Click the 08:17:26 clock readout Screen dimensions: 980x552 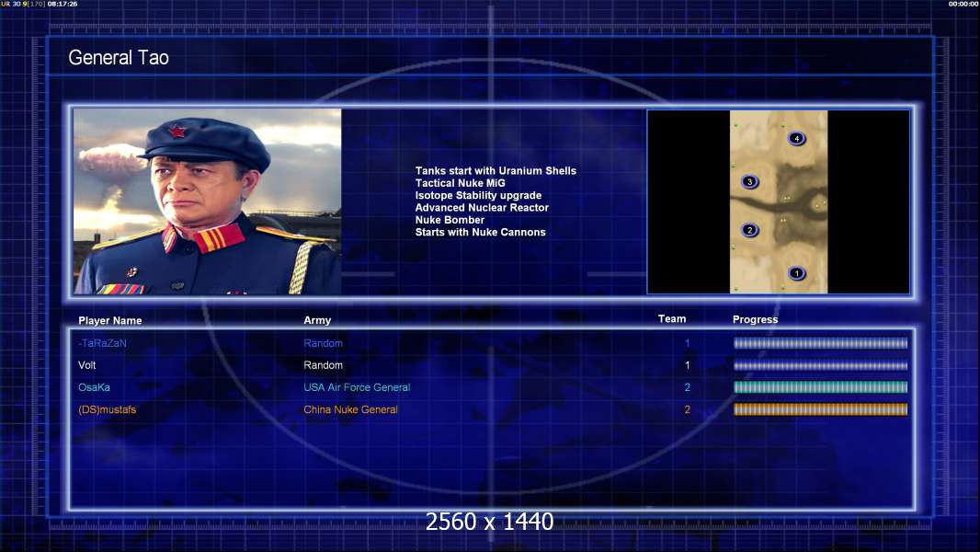click(x=63, y=4)
